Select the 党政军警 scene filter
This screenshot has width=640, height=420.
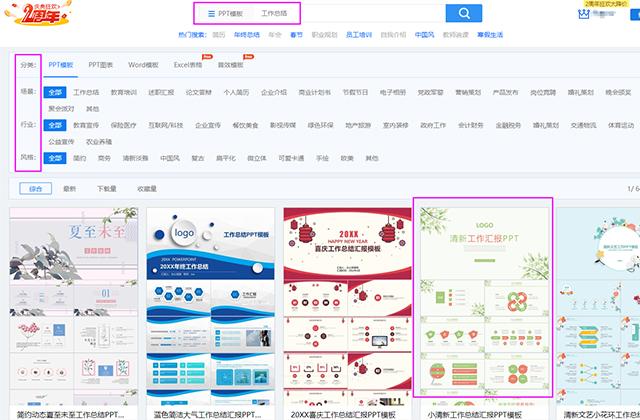(431, 92)
